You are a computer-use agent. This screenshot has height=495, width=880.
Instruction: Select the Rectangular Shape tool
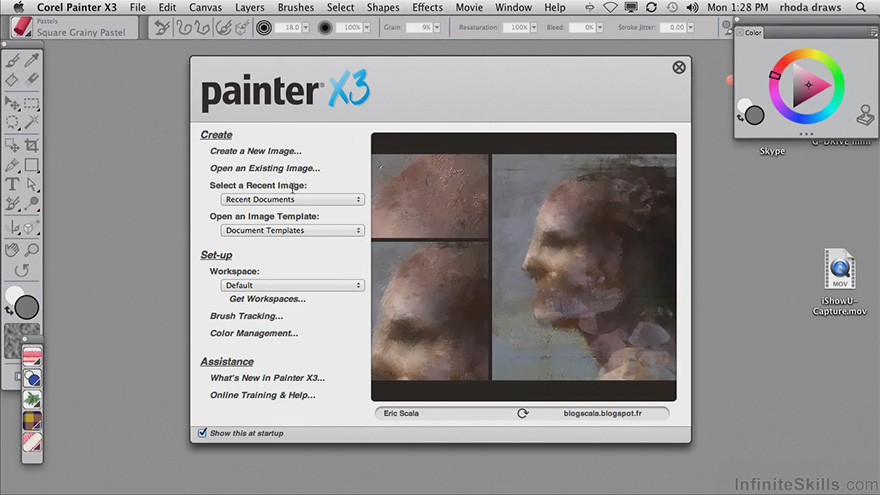32,165
